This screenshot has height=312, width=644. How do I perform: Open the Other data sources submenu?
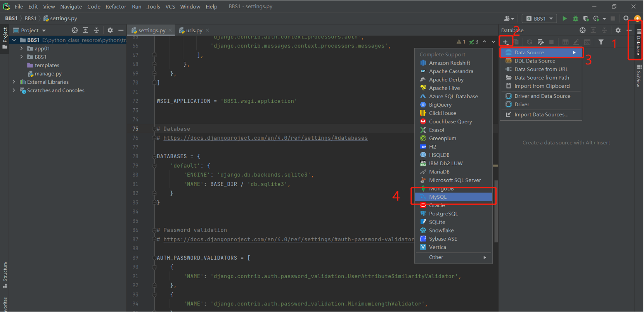click(x=454, y=257)
